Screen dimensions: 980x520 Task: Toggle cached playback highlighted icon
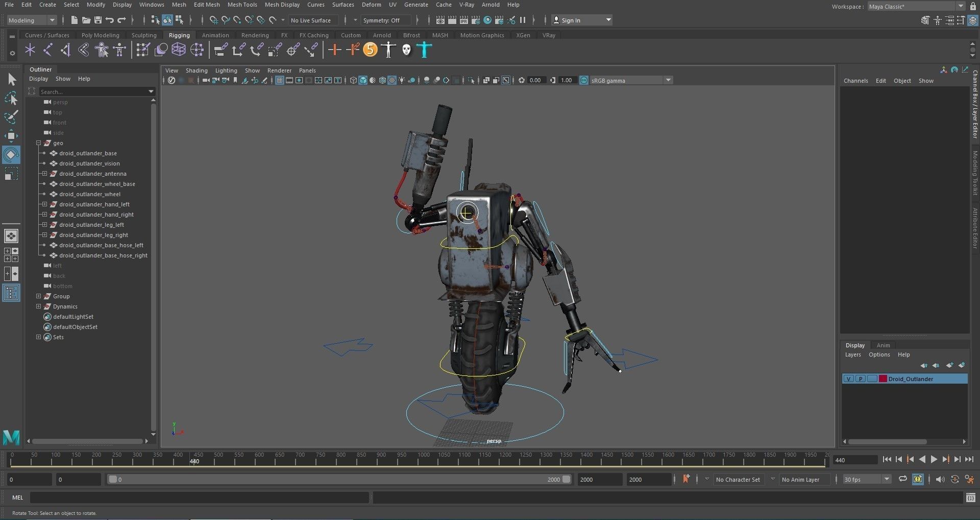(918, 479)
